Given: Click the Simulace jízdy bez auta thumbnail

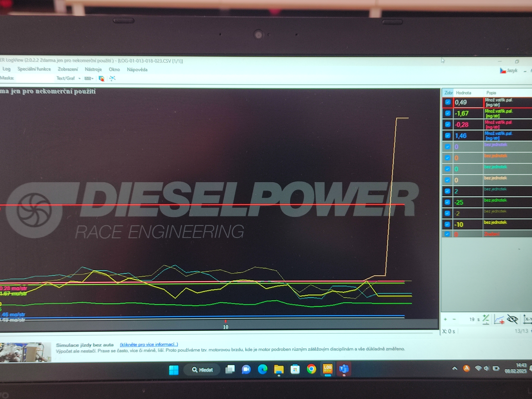Looking at the screenshot, I should [x=26, y=352].
